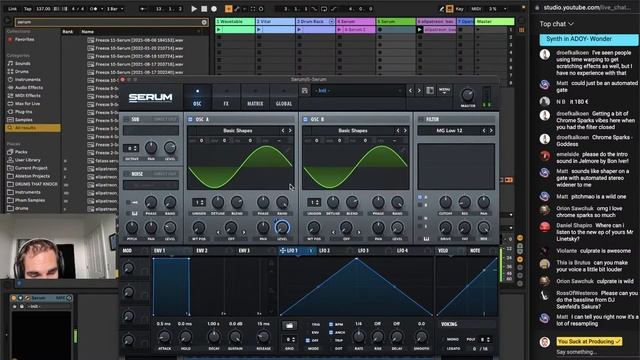Launch the clip in 1 Wavetable track
Screen dimensions: 640x360
219,30
